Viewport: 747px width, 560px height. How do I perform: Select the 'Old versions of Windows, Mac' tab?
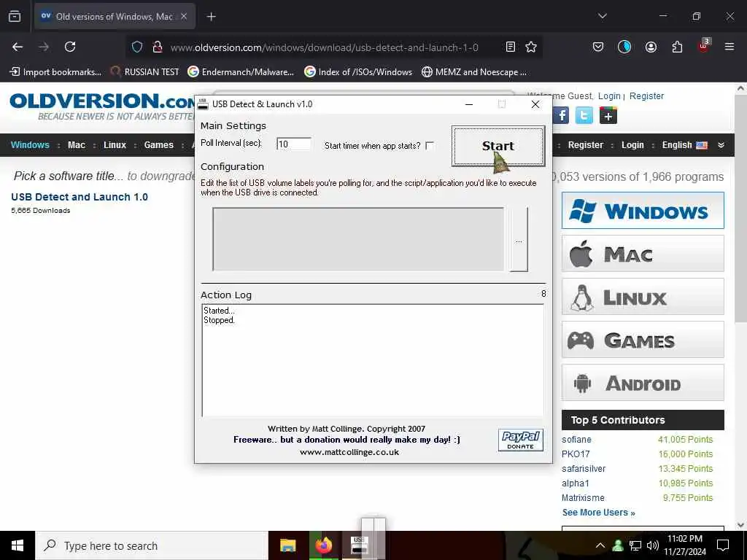[115, 17]
